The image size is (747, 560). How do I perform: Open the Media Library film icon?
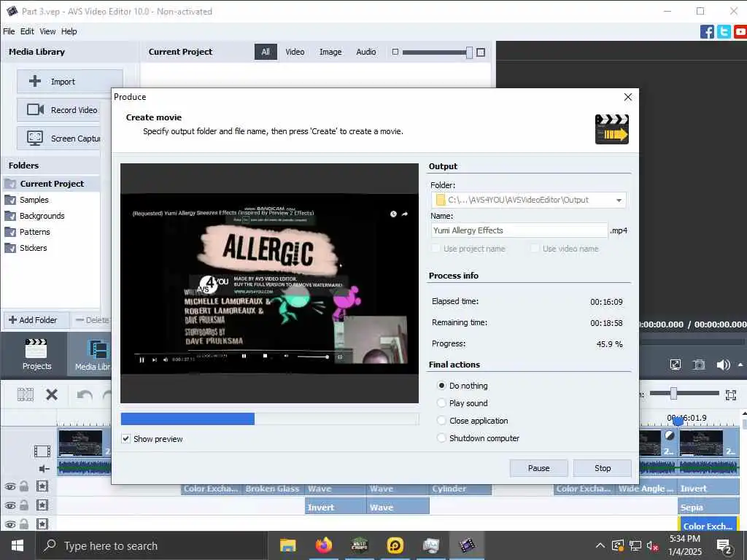click(x=98, y=349)
